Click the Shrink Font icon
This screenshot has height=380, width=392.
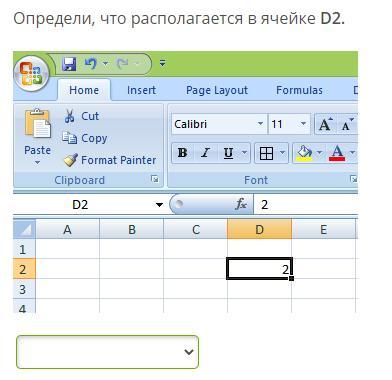point(347,124)
